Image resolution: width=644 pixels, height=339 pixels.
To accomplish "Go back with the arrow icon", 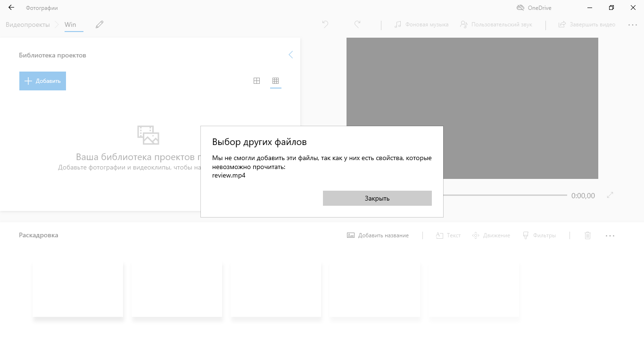I will click(11, 8).
